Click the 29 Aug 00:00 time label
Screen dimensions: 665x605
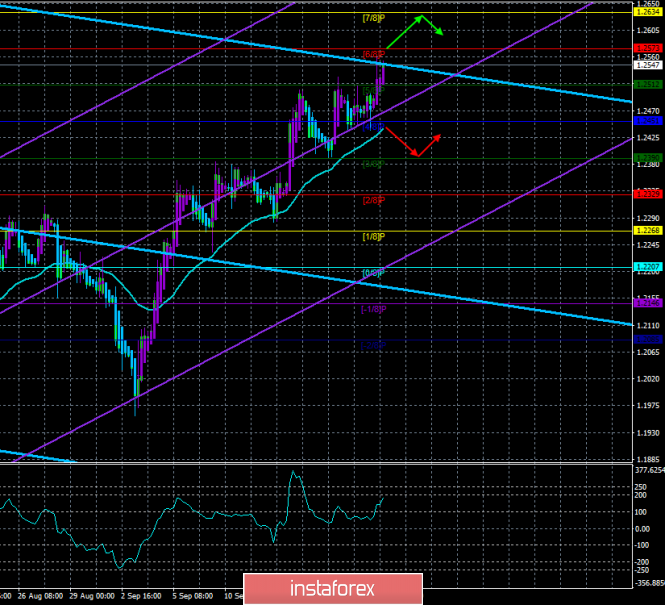click(92, 596)
